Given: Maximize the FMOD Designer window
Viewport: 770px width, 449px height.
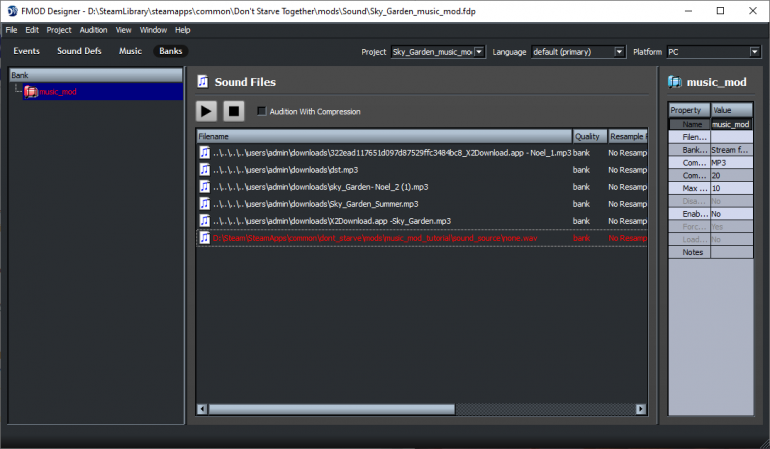Looking at the screenshot, I should click(x=720, y=11).
